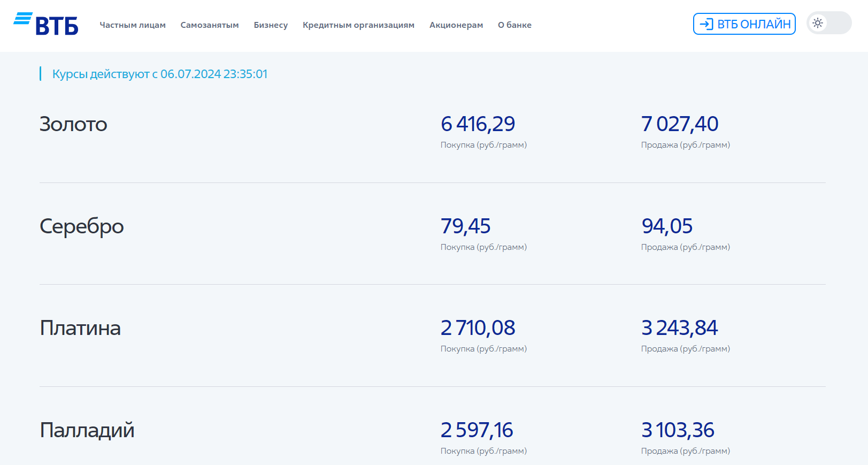
Task: Go to the Бизнесу section
Action: pos(271,25)
